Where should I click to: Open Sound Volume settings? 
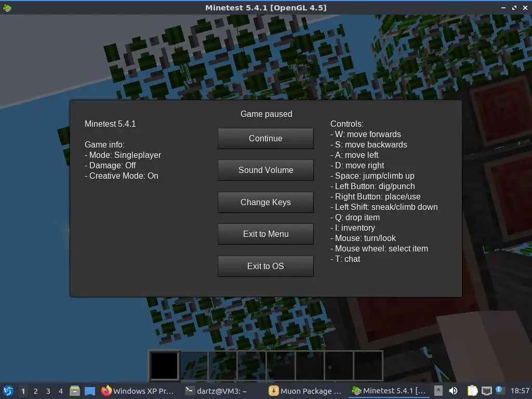coord(265,170)
